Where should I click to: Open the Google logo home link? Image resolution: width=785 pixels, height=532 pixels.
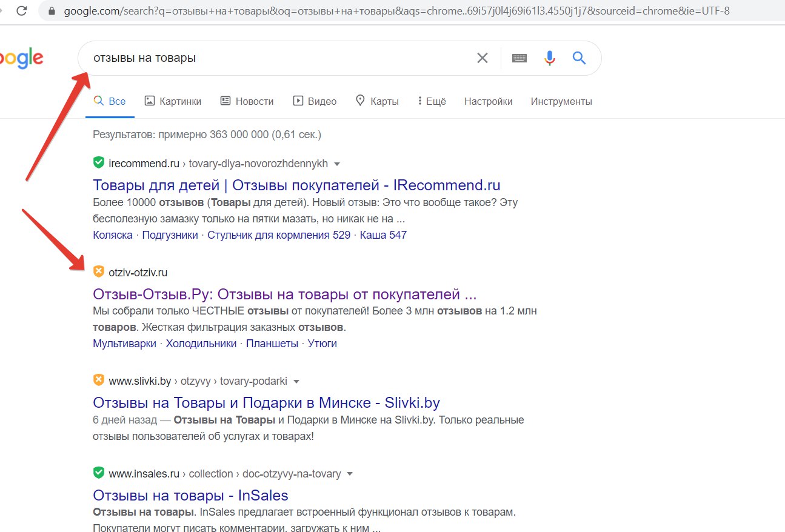22,59
